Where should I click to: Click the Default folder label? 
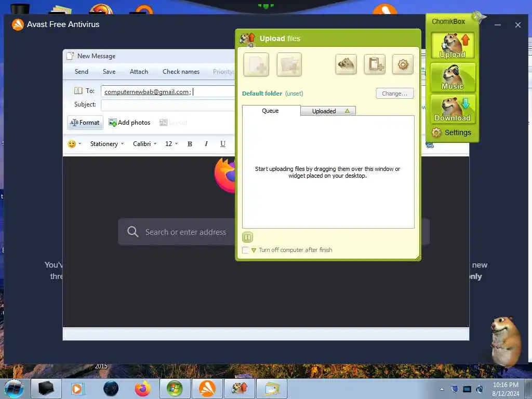coord(262,94)
